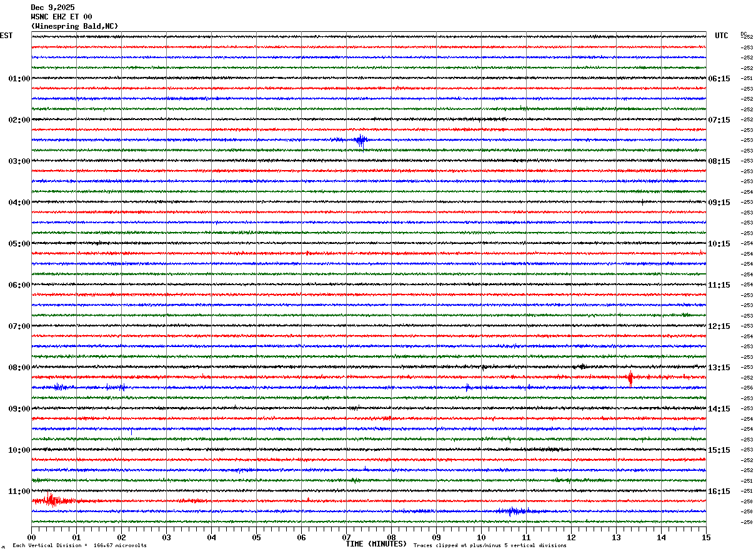This screenshot has width=756, height=554.
Task: Click the 13:15 UTC time label
Action: (x=719, y=368)
